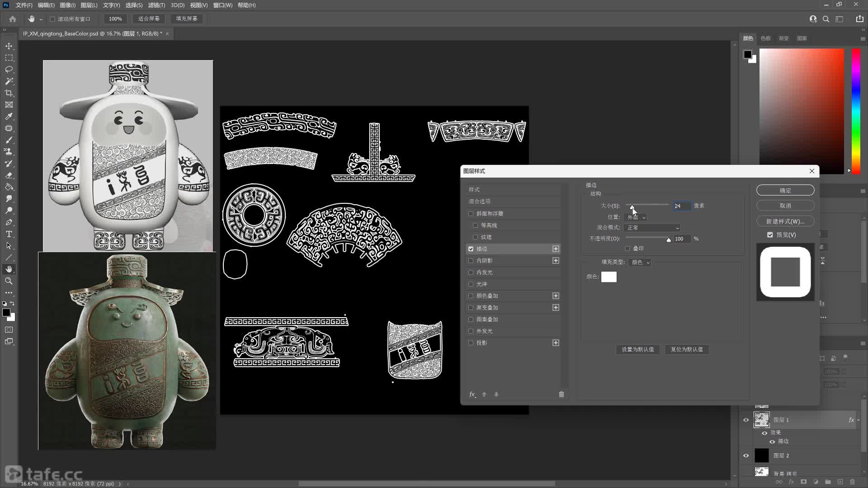Drag the 不透明度 slider in 描边
The height and width of the screenshot is (488, 868).
tap(668, 239)
